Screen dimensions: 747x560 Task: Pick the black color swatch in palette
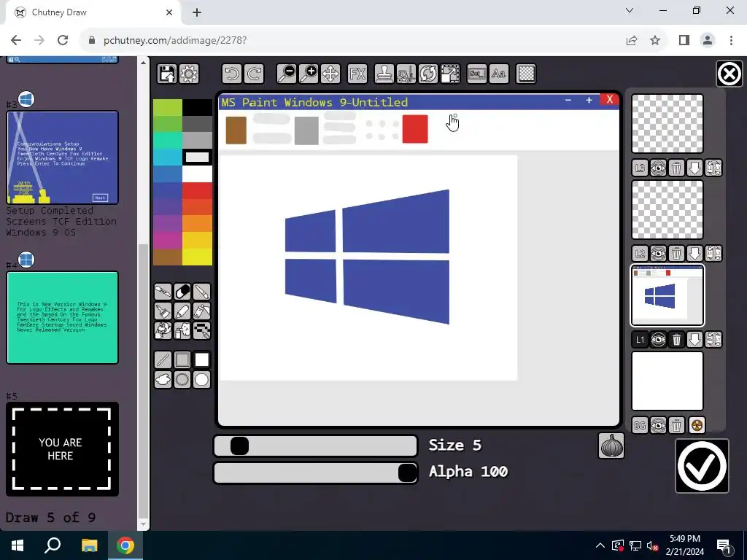pyautogui.click(x=197, y=108)
